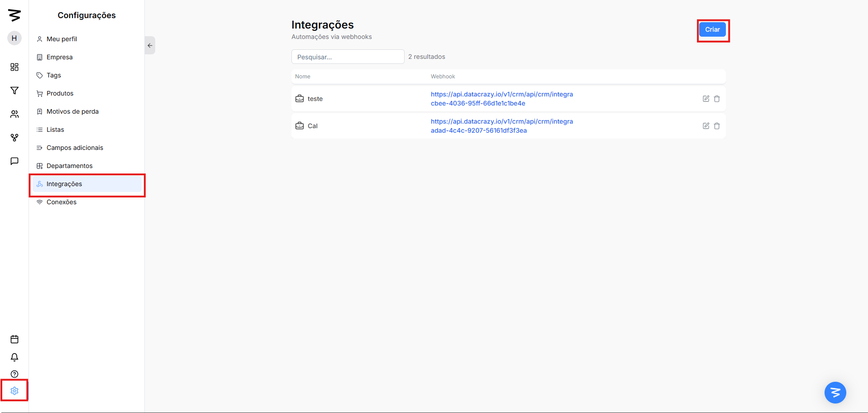Open the contacts people icon

14,114
